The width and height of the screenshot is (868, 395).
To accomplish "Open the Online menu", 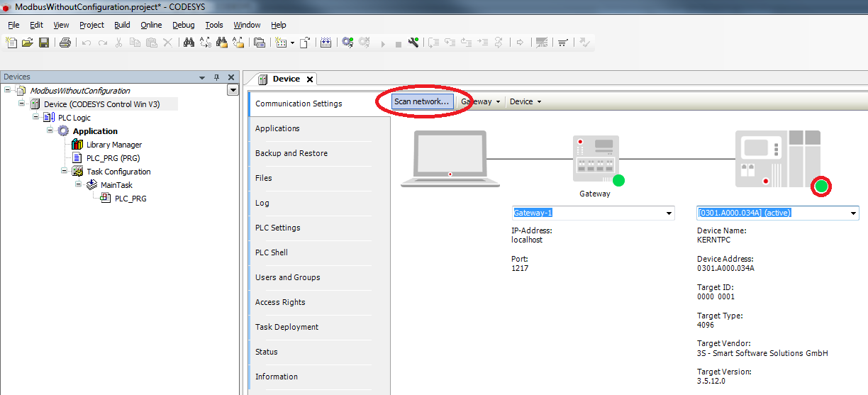I will coord(151,25).
